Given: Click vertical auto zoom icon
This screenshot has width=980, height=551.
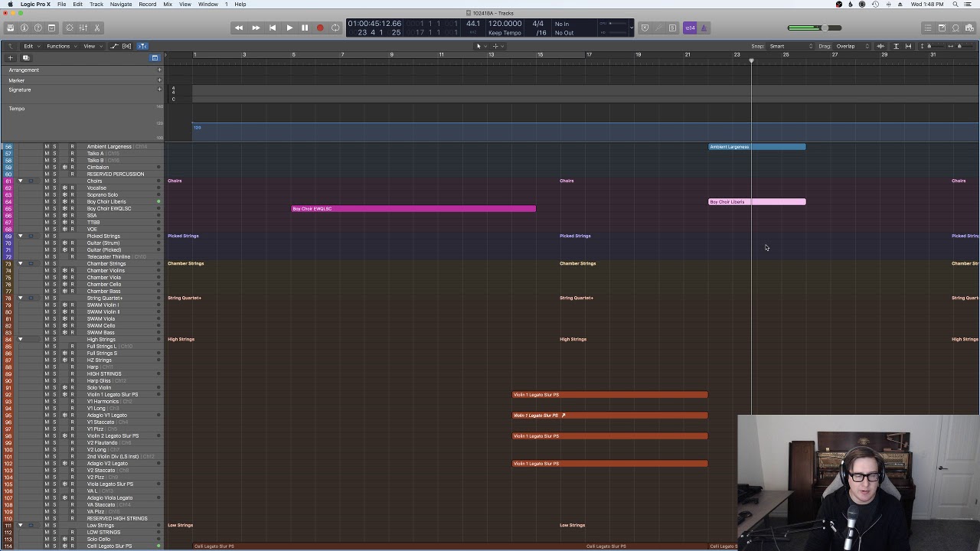Looking at the screenshot, I should pyautogui.click(x=897, y=46).
